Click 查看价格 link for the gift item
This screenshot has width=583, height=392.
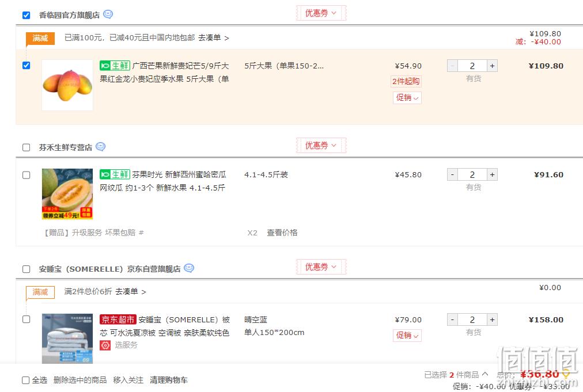(282, 233)
